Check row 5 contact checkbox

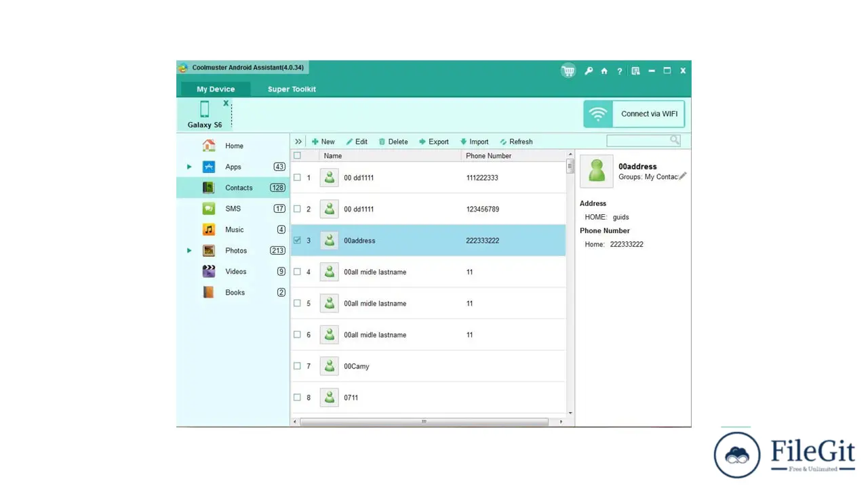pyautogui.click(x=297, y=303)
